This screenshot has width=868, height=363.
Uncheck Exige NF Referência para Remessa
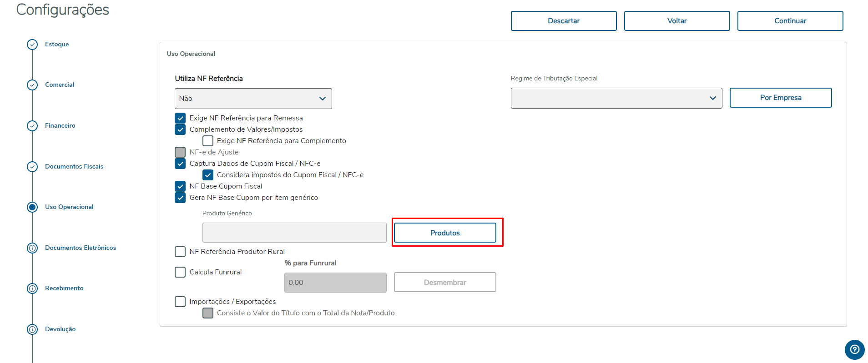click(180, 118)
